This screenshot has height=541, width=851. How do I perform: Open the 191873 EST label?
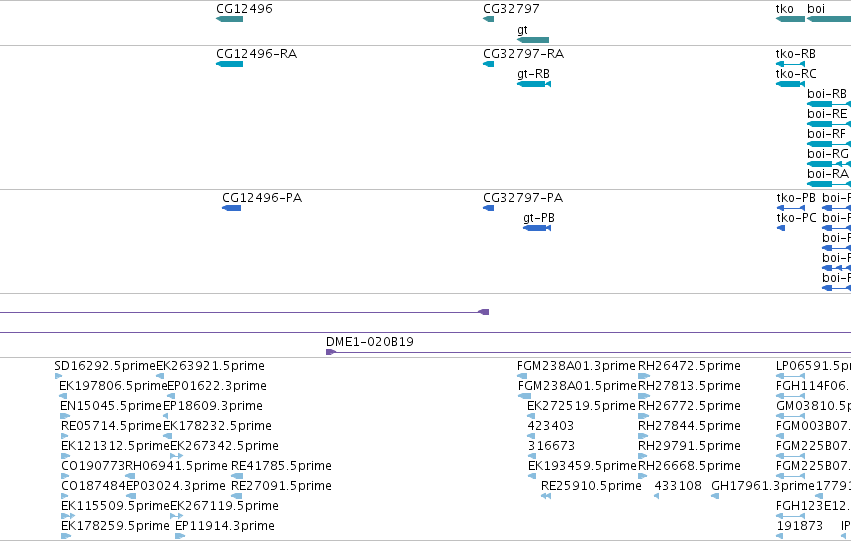[x=799, y=526]
